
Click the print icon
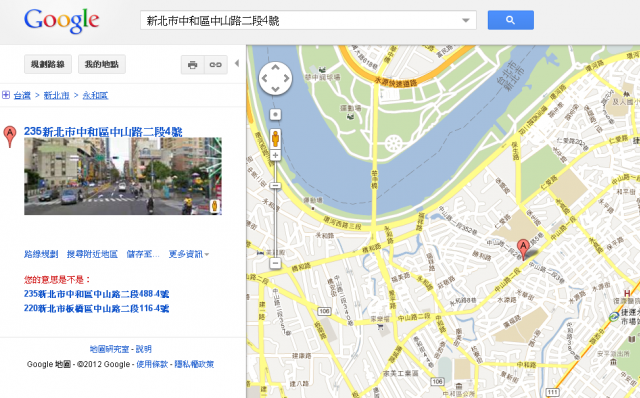coord(193,64)
